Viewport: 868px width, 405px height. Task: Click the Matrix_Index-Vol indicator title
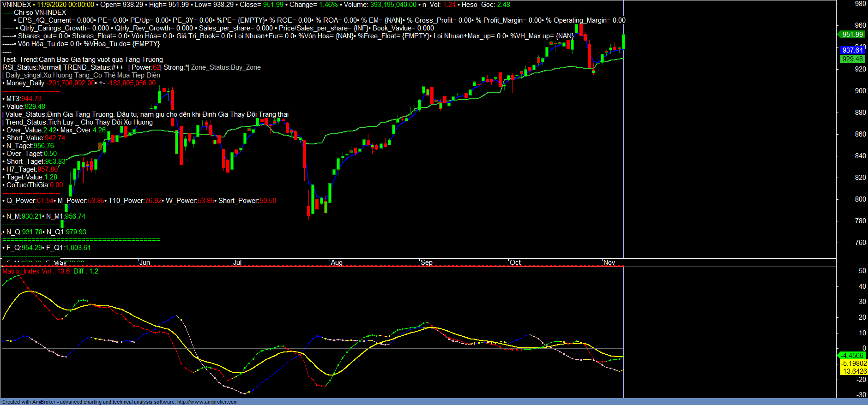27,271
